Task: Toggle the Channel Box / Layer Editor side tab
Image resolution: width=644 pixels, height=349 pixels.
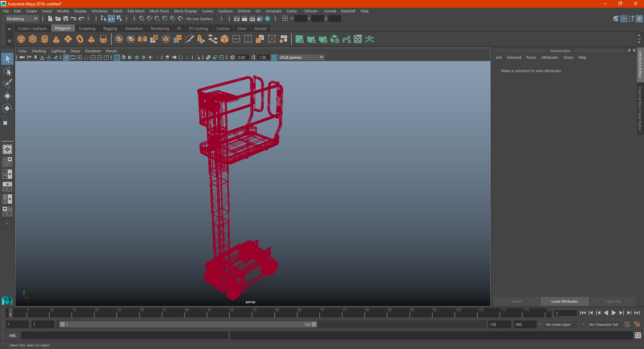Action: pos(640,109)
